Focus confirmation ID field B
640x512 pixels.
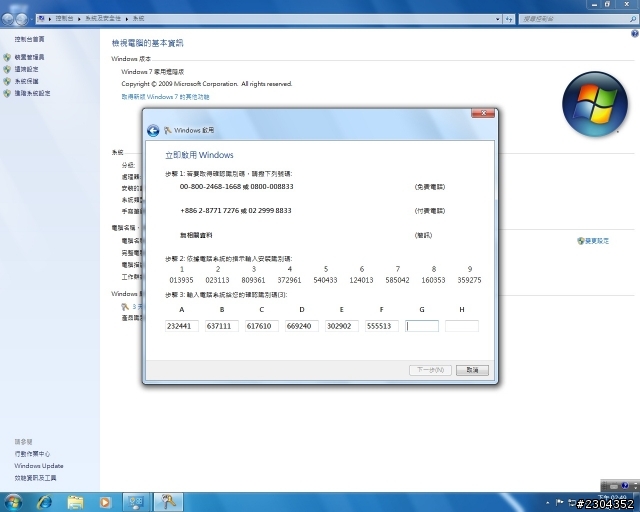pyautogui.click(x=222, y=326)
